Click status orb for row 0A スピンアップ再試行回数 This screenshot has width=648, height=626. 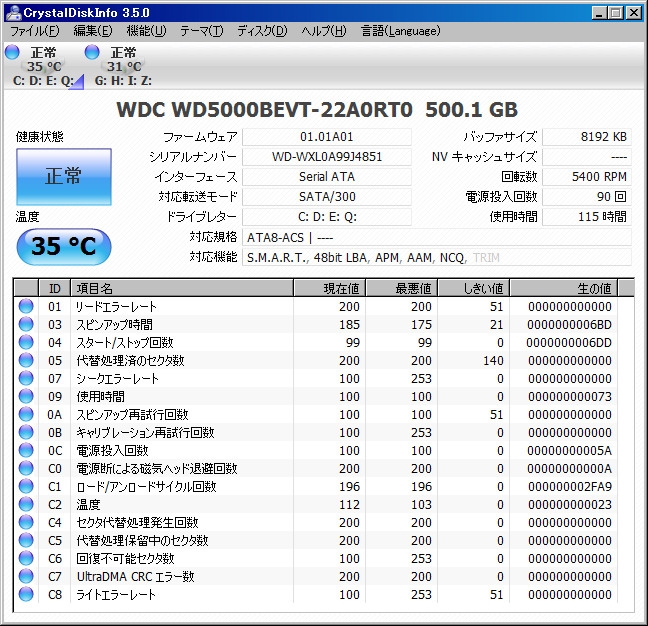pos(26,414)
